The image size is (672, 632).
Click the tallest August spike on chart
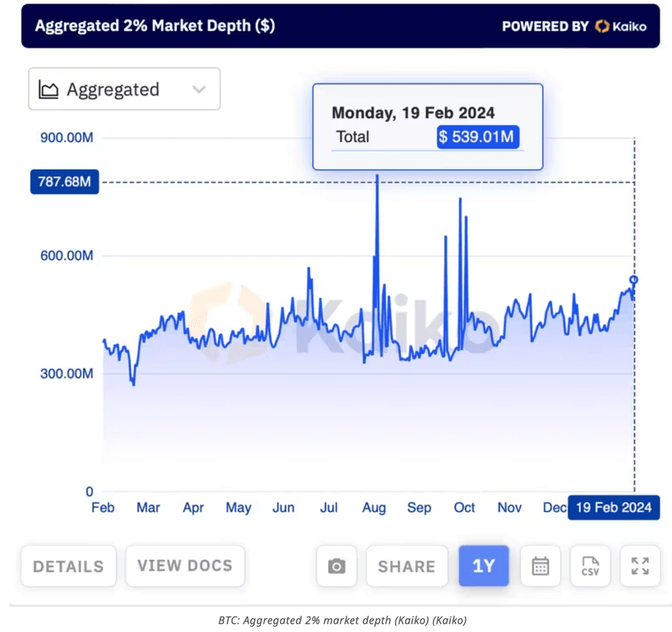pos(378,179)
